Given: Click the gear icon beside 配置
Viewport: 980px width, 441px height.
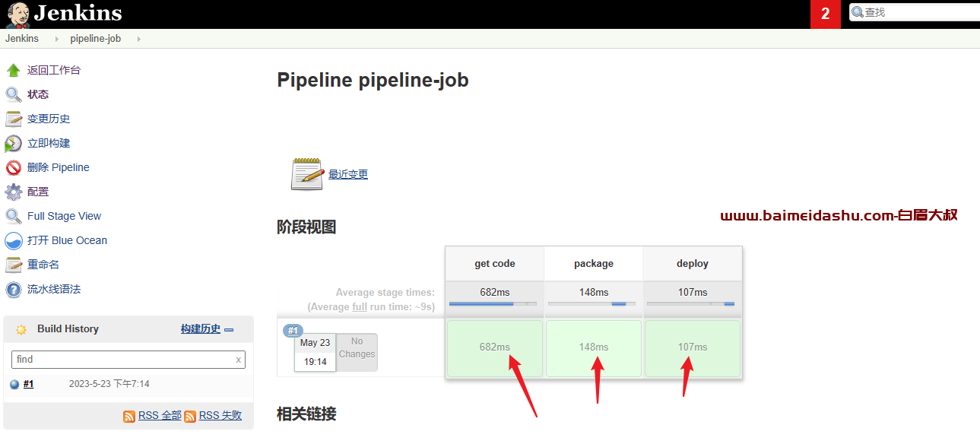Looking at the screenshot, I should point(14,192).
